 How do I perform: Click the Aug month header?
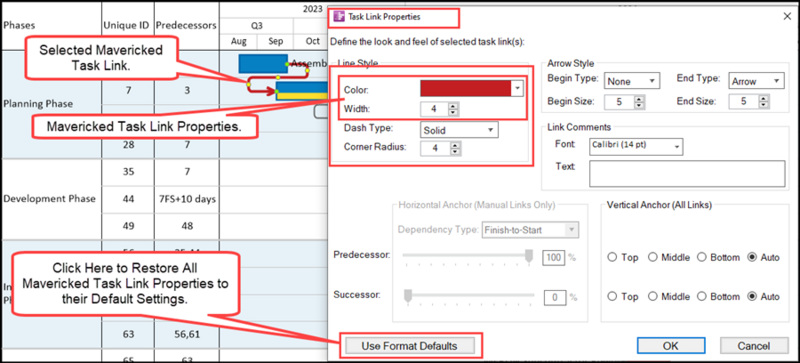pyautogui.click(x=238, y=41)
